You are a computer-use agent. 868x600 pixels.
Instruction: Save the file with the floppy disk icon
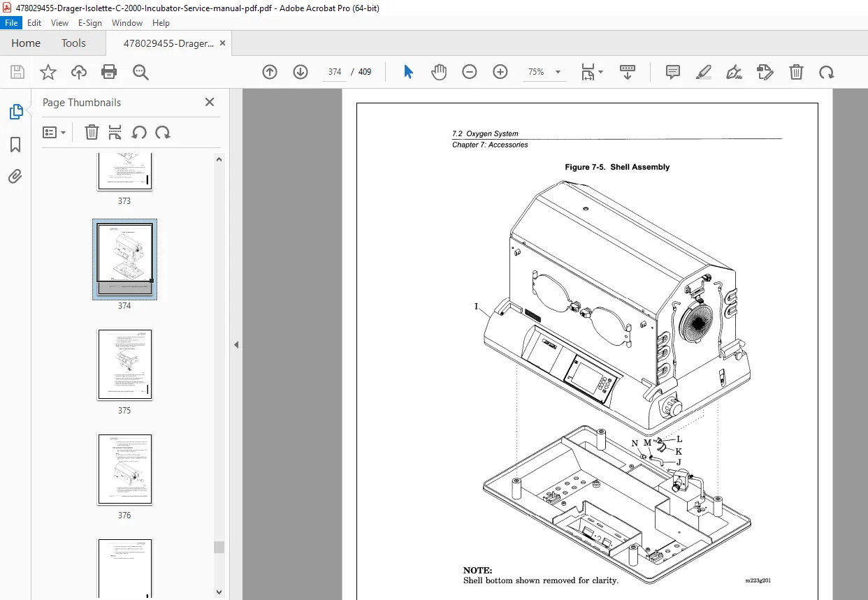[17, 72]
